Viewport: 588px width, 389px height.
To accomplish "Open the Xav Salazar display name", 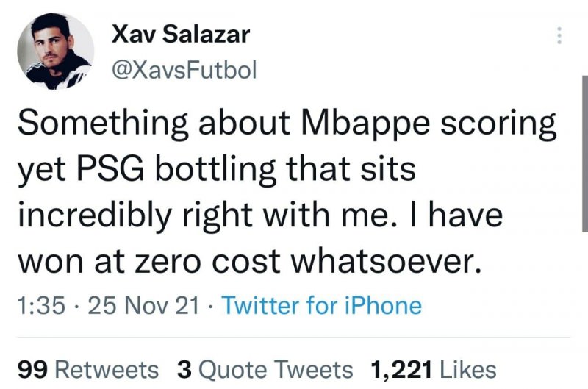I will coord(180,34).
